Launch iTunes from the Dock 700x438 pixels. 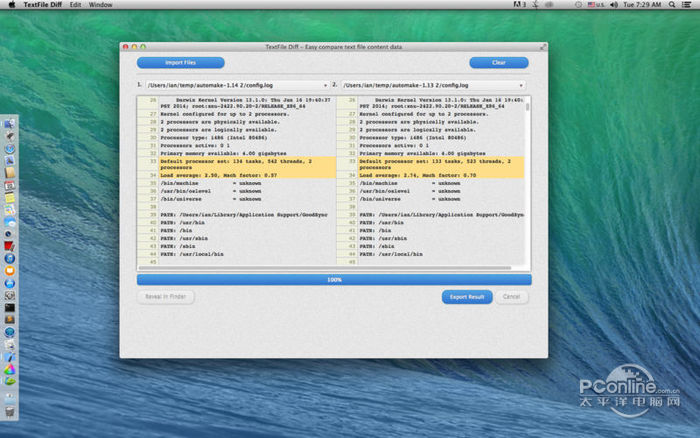pyautogui.click(x=9, y=259)
